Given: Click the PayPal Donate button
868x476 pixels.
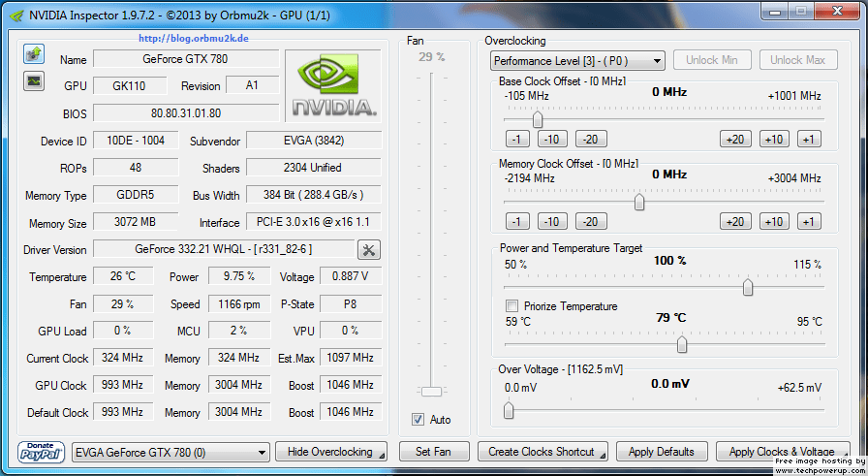Looking at the screenshot, I should coord(41,452).
